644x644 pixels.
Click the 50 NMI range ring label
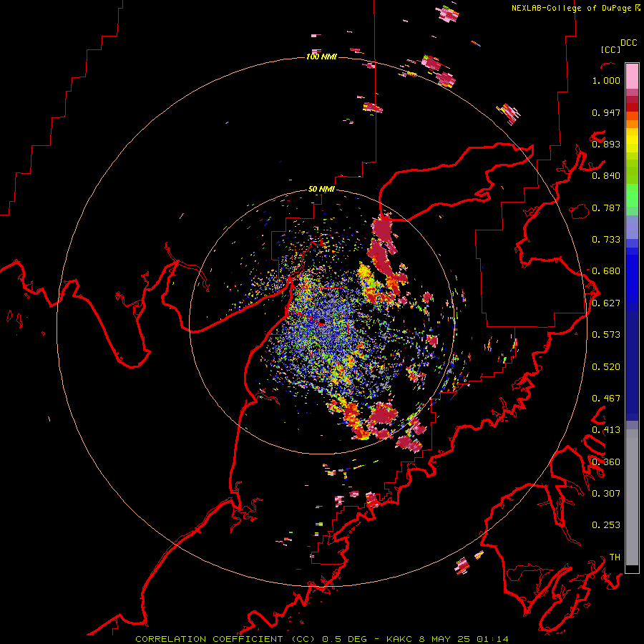[x=321, y=189]
